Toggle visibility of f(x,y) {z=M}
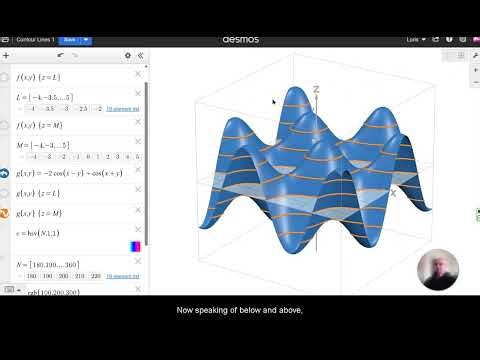This screenshot has height=360, width=480. tap(5, 125)
